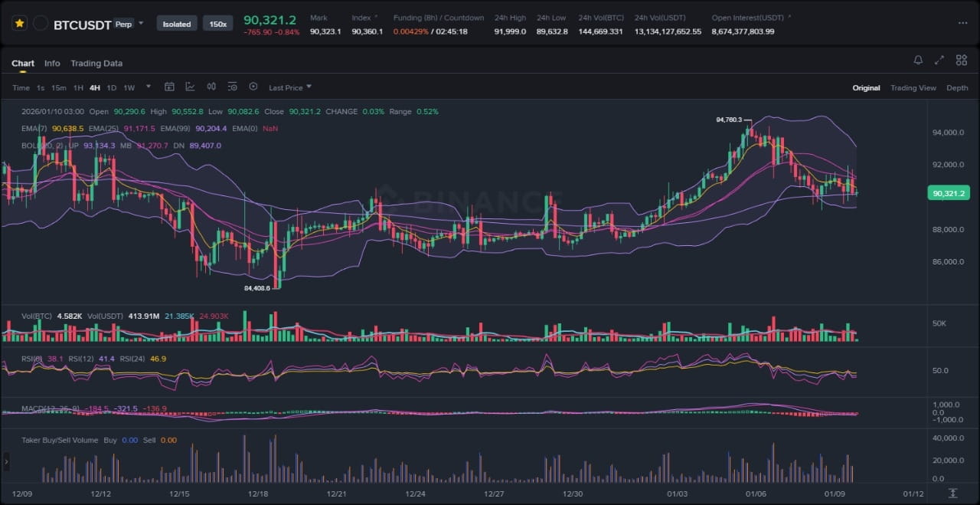980x505 pixels.
Task: Open the Trading Data tab
Action: [x=96, y=64]
